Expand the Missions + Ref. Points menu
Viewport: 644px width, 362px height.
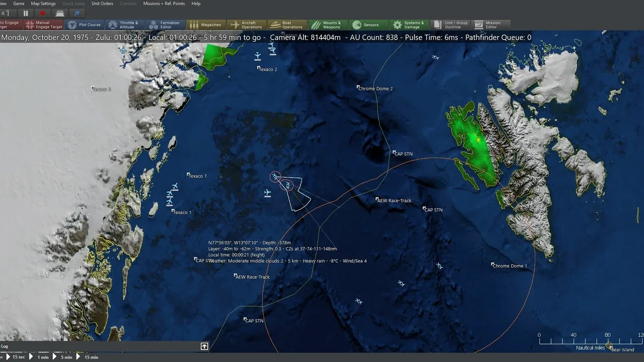164,4
